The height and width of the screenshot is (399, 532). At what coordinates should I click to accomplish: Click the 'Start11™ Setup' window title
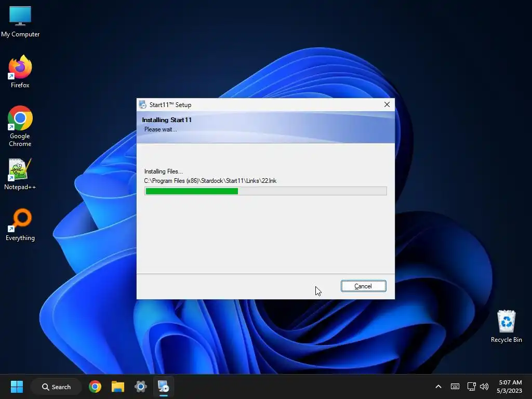[x=170, y=105]
